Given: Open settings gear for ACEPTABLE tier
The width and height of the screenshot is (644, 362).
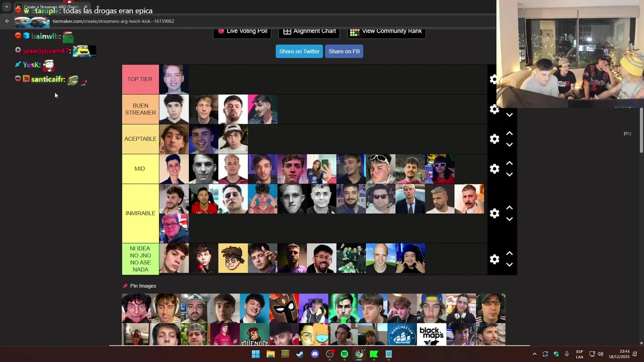Looking at the screenshot, I should [494, 139].
